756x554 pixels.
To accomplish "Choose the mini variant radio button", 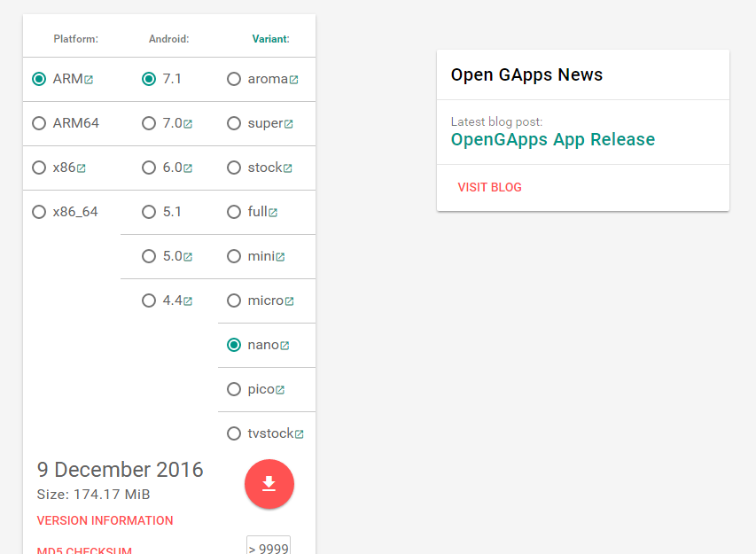I will 234,256.
